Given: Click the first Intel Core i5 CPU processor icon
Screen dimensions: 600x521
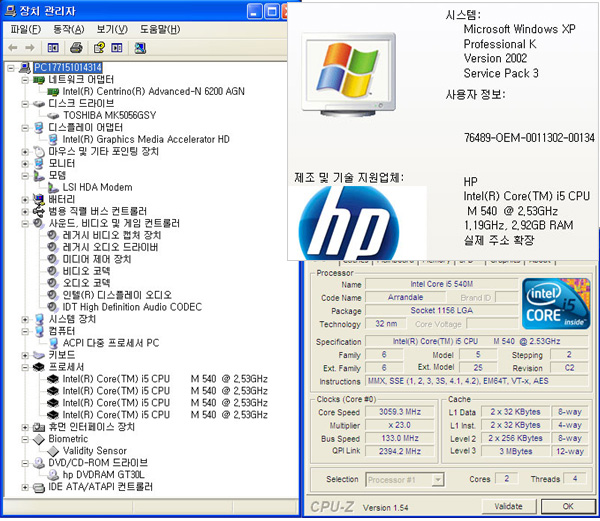Looking at the screenshot, I should point(53,379).
